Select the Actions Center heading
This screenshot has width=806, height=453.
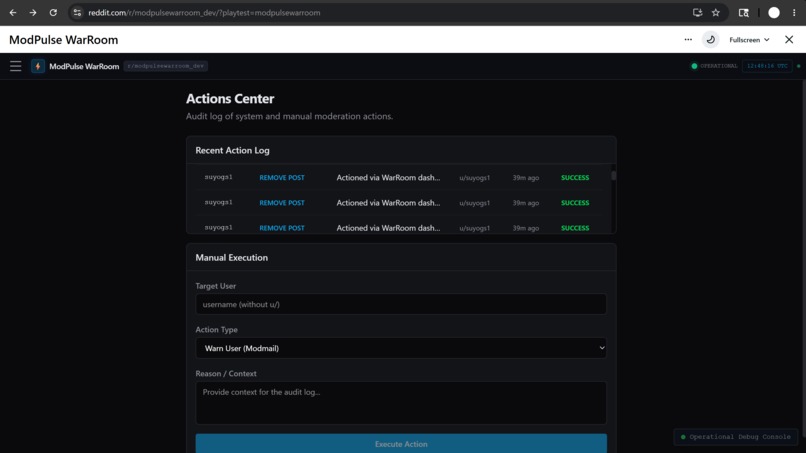230,98
